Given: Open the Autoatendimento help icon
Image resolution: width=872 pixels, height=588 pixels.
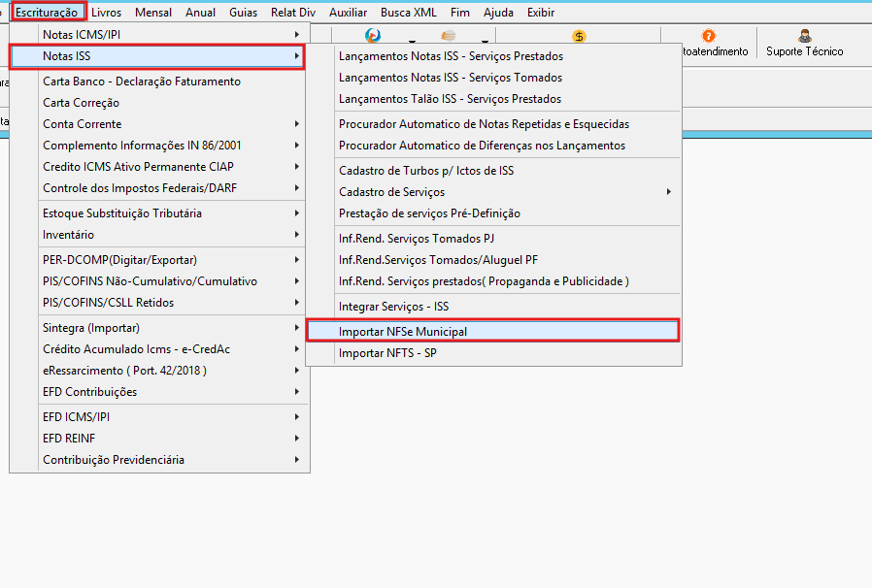Looking at the screenshot, I should pyautogui.click(x=708, y=36).
